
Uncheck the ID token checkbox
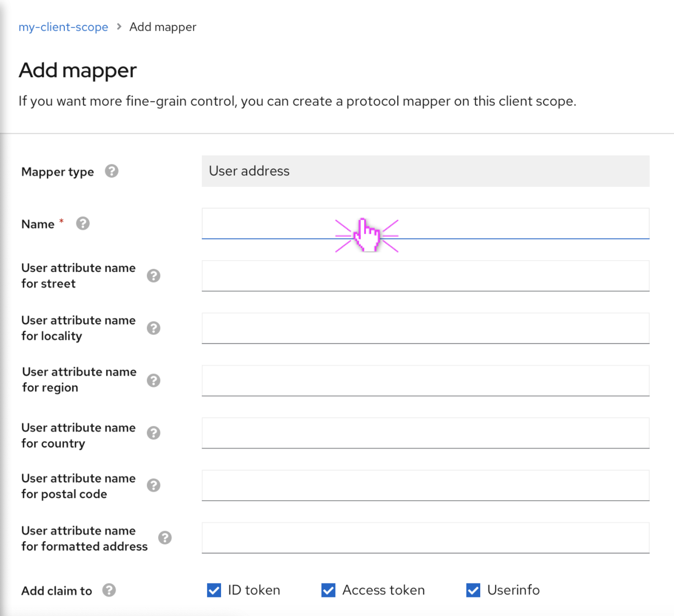[x=214, y=590]
